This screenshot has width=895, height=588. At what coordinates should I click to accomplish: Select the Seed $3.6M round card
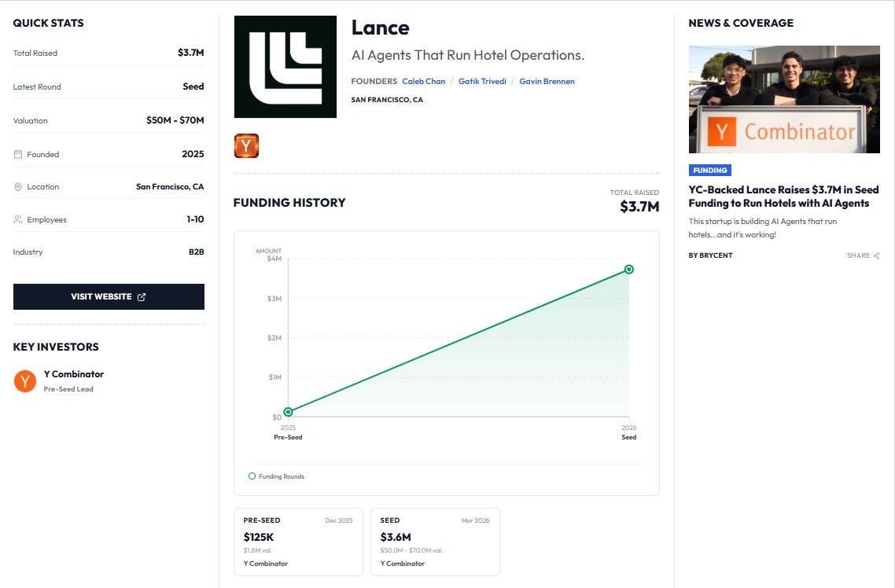pyautogui.click(x=435, y=542)
